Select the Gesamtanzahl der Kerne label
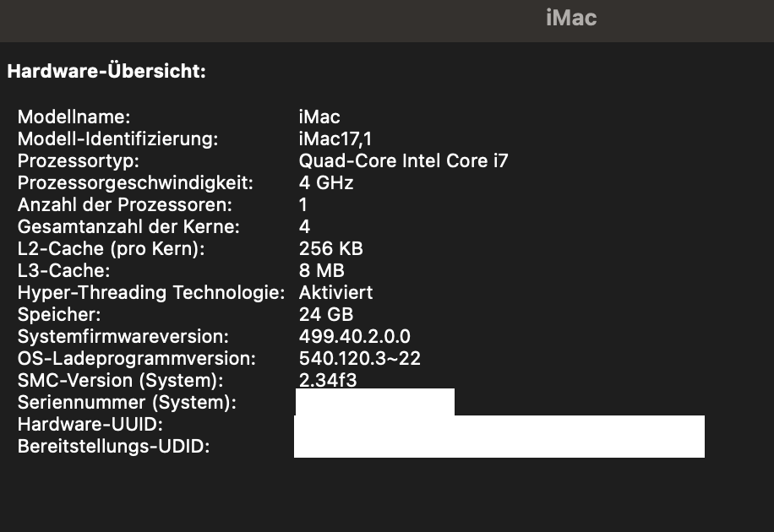 pos(128,226)
